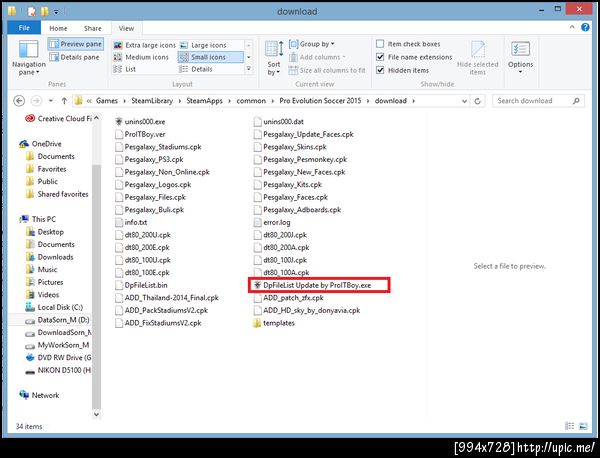Open DVD RW Drive in sidebar
600x458 pixels.
(58, 358)
